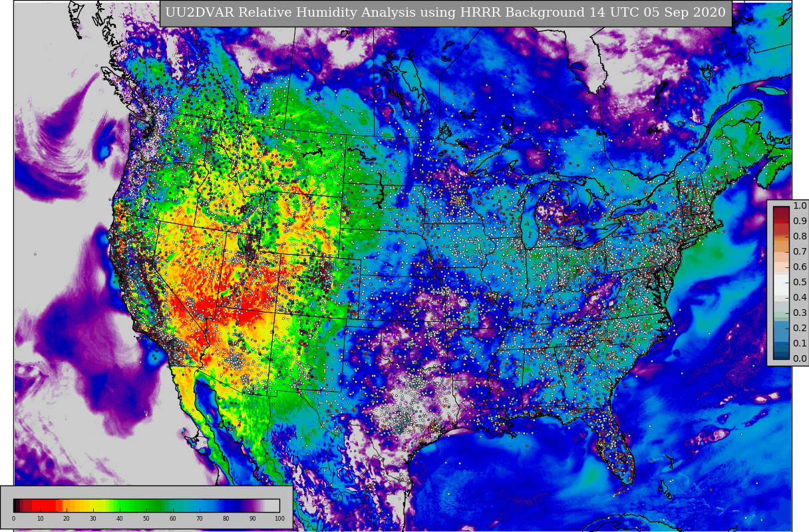Click the 0.4 label on the vertical scale

(x=800, y=298)
